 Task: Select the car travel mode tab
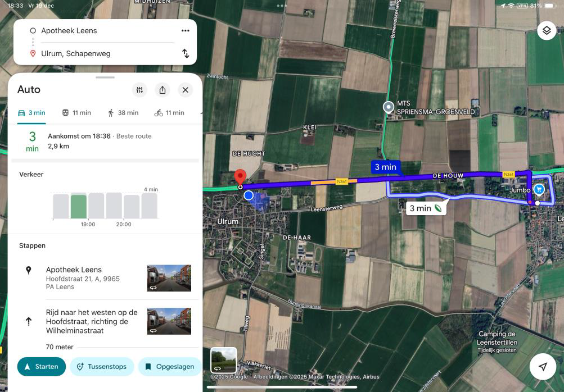click(31, 113)
